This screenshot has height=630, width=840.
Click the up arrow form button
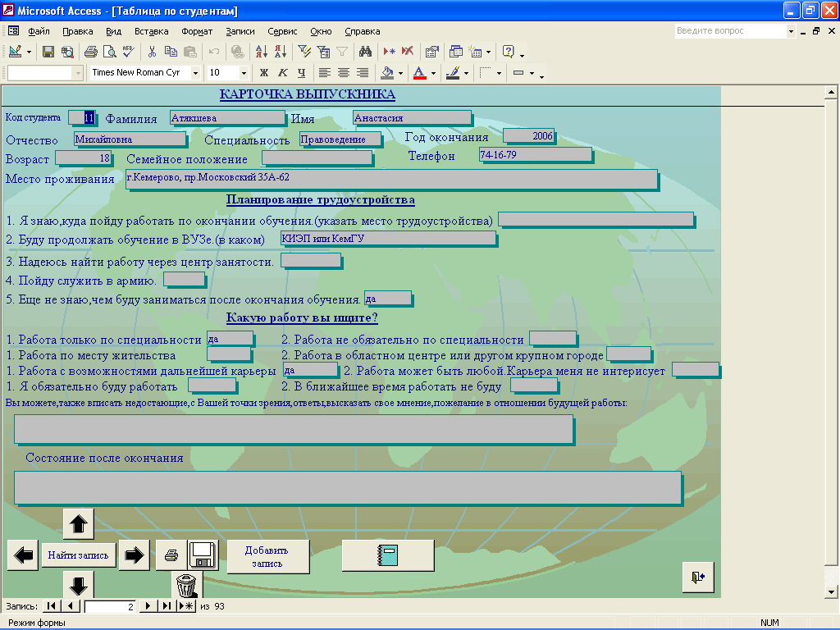[x=78, y=524]
